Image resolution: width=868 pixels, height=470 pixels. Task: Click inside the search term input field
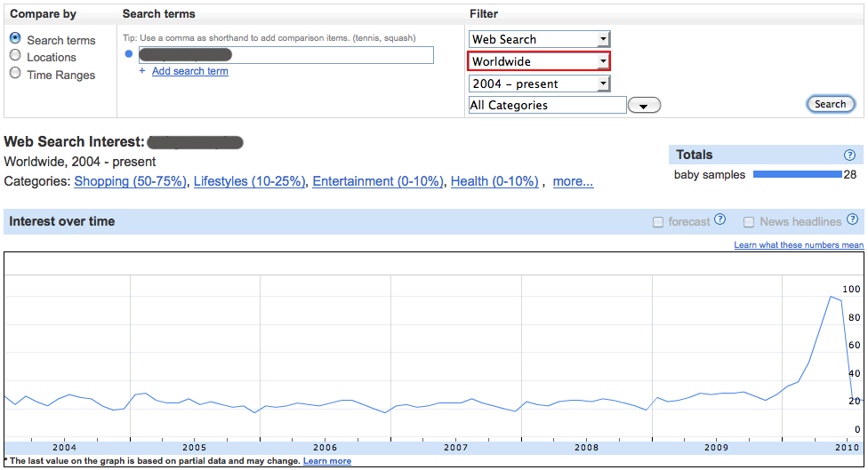(285, 55)
